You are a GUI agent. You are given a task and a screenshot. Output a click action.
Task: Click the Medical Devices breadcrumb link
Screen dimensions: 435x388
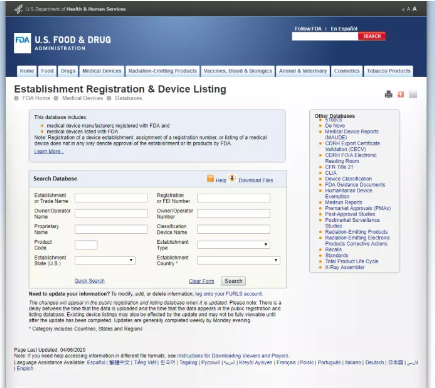coord(82,98)
